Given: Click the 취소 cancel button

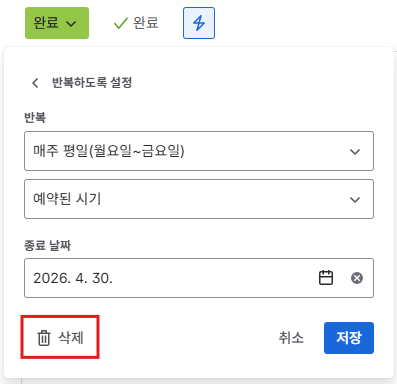Looking at the screenshot, I should pyautogui.click(x=291, y=338).
